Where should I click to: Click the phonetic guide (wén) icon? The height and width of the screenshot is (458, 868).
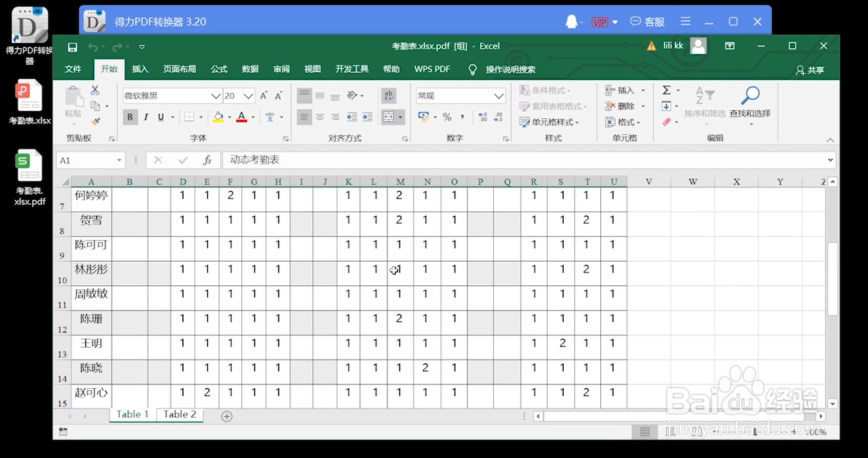click(x=270, y=117)
